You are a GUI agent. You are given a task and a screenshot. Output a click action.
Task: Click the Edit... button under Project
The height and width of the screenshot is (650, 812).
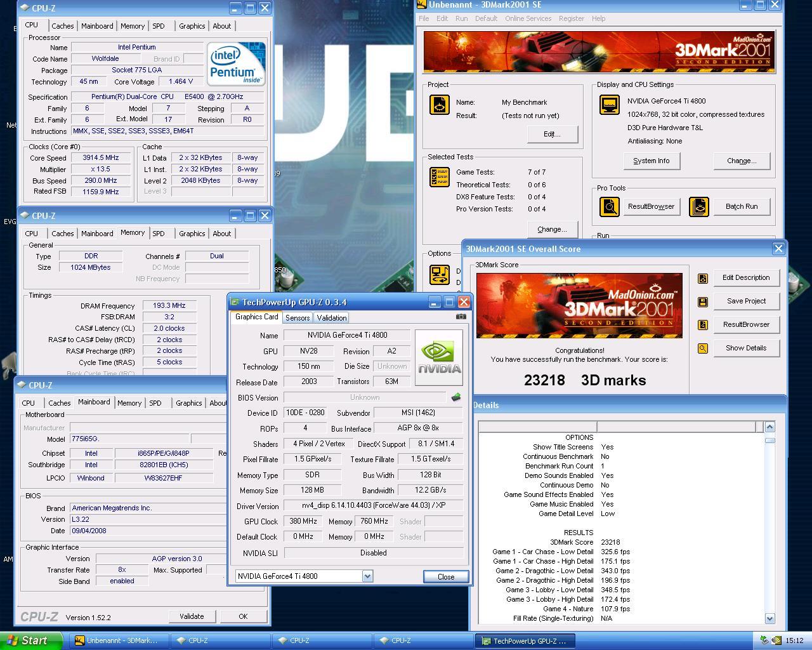[x=552, y=134]
